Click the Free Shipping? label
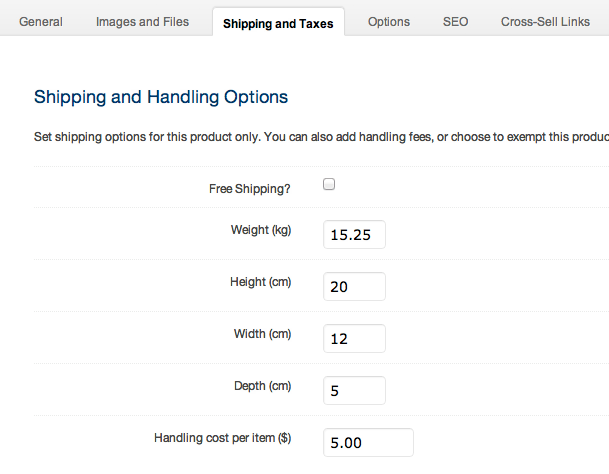This screenshot has height=474, width=609. (250, 189)
